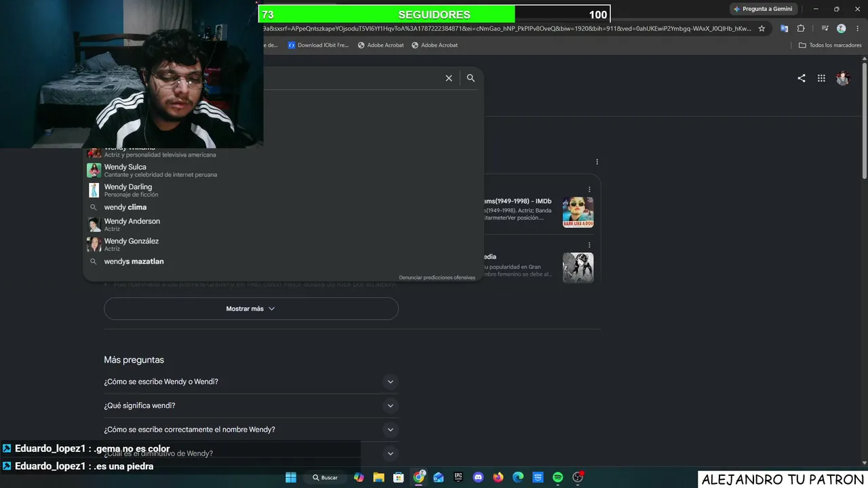The width and height of the screenshot is (868, 488).
Task: Choose the 'wendys mazatlan' search suggestion
Action: (x=283, y=262)
